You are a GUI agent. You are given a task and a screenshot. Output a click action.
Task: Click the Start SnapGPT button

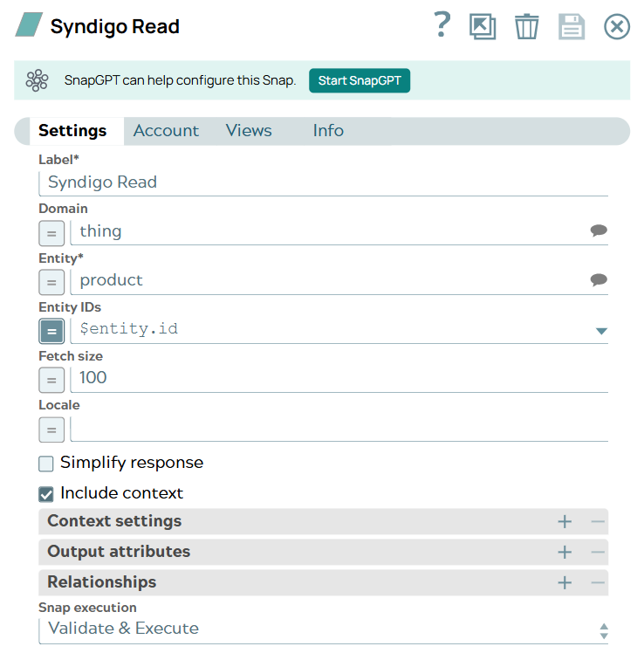pyautogui.click(x=360, y=81)
